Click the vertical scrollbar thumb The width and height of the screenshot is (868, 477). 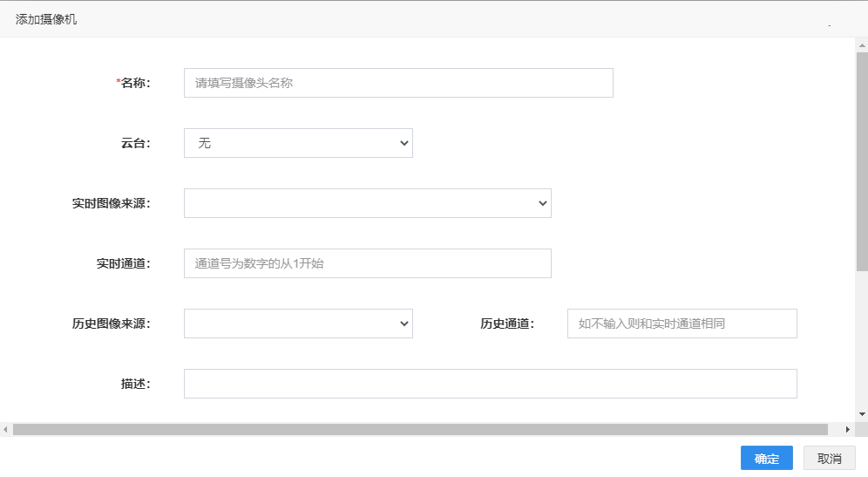862,162
